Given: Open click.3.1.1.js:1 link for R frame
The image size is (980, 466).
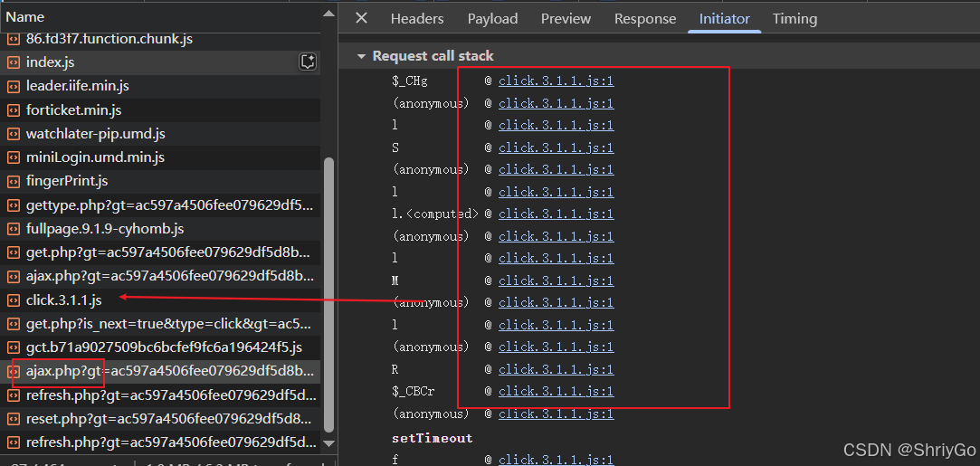Looking at the screenshot, I should click(556, 369).
